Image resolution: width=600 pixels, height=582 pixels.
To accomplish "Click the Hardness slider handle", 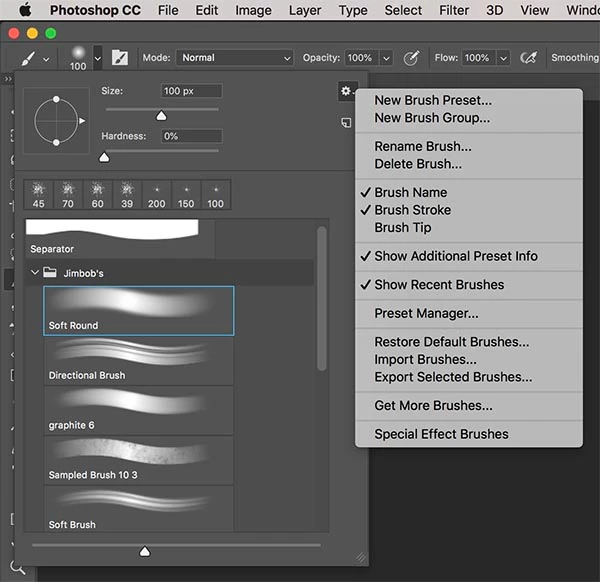I will [104, 157].
